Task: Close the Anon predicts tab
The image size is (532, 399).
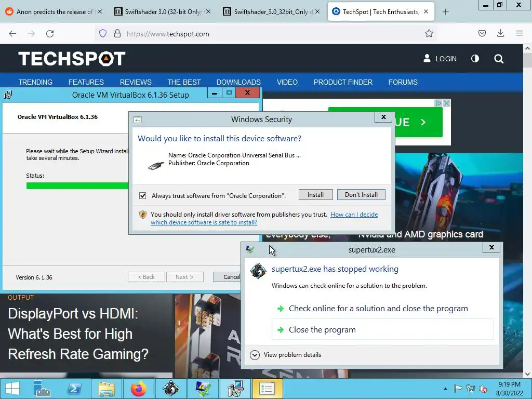Action: 99,11
